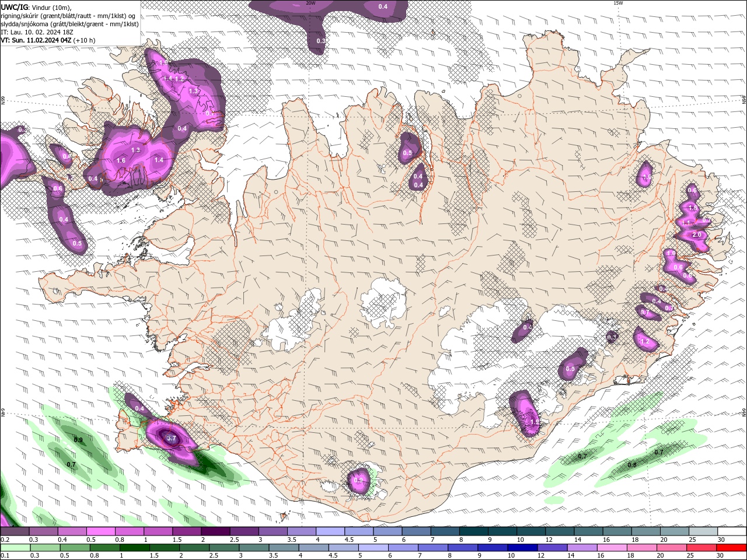Viewport: 747px width, 560px height.
Task: Click the 1.9 value on the southeast glacier
Action: click(534, 422)
